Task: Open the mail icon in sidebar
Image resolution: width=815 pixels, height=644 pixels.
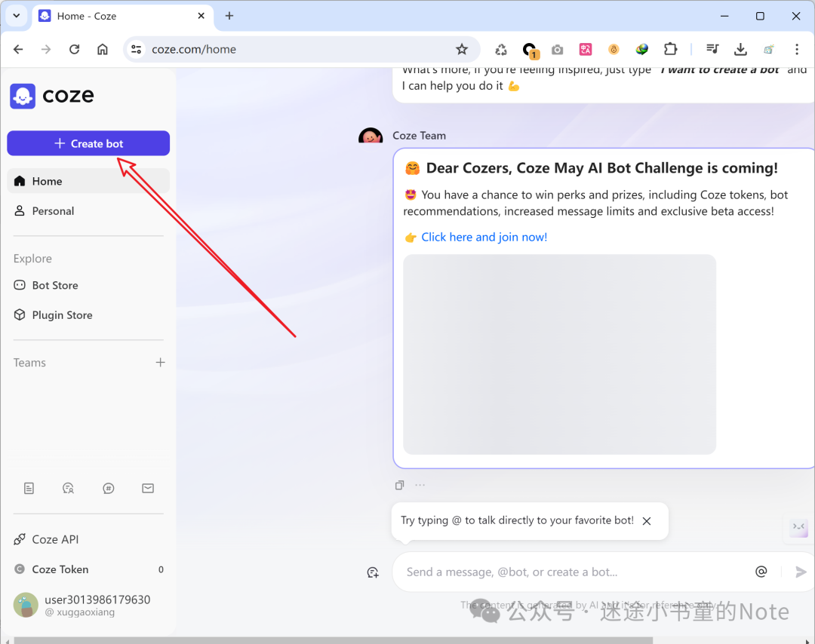Action: click(x=148, y=488)
